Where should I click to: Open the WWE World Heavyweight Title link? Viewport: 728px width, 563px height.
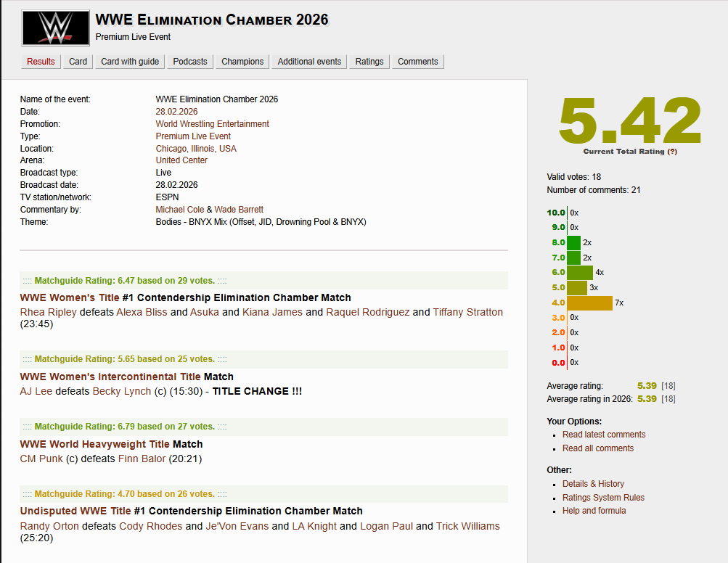(x=94, y=444)
